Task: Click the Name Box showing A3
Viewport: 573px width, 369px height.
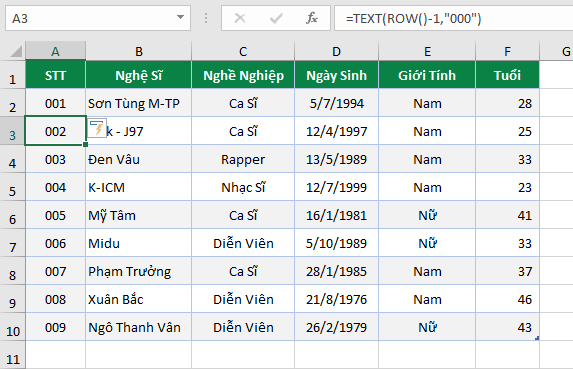Action: tap(98, 18)
